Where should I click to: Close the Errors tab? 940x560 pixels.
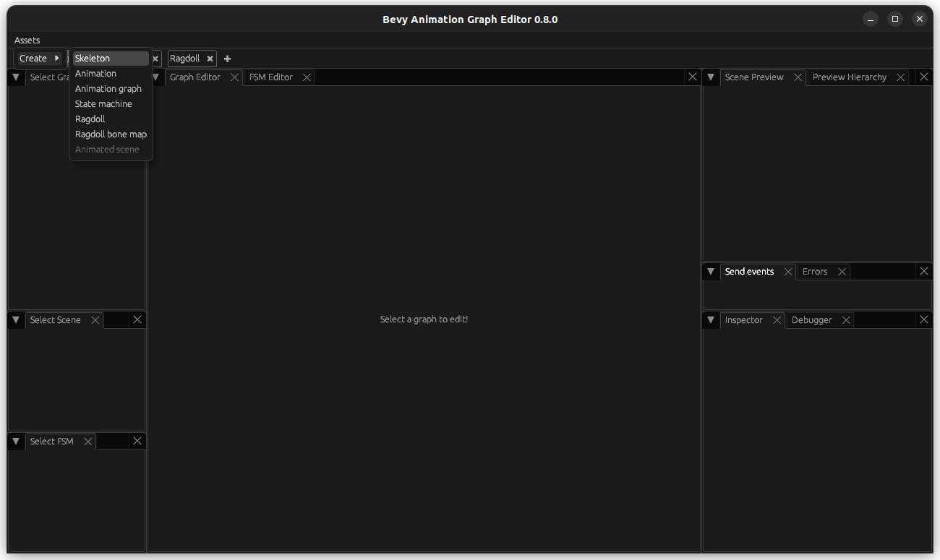[x=842, y=271]
